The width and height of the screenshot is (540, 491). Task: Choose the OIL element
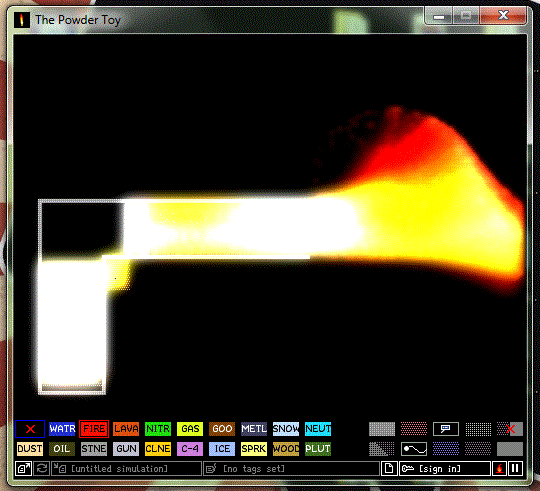click(62, 449)
